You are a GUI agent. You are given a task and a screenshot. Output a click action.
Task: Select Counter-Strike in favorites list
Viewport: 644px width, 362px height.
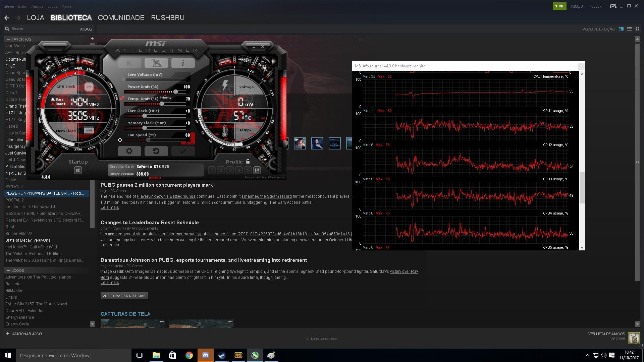16,59
